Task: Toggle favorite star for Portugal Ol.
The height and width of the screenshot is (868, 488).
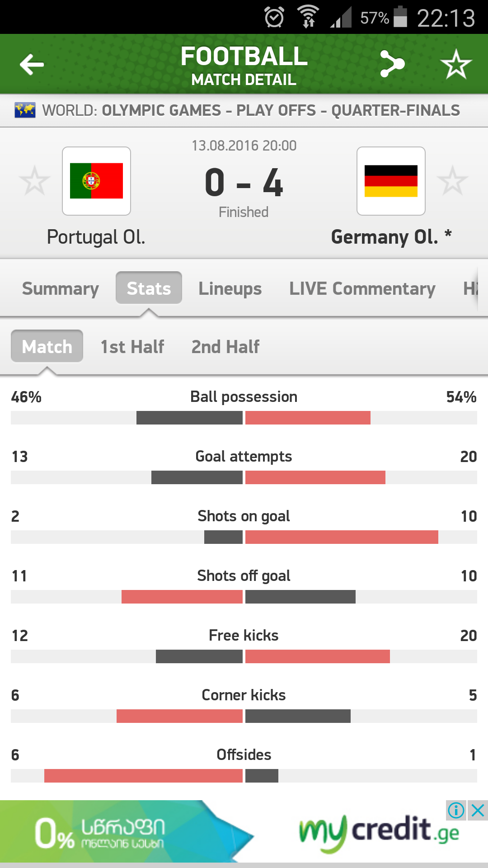Action: (34, 181)
